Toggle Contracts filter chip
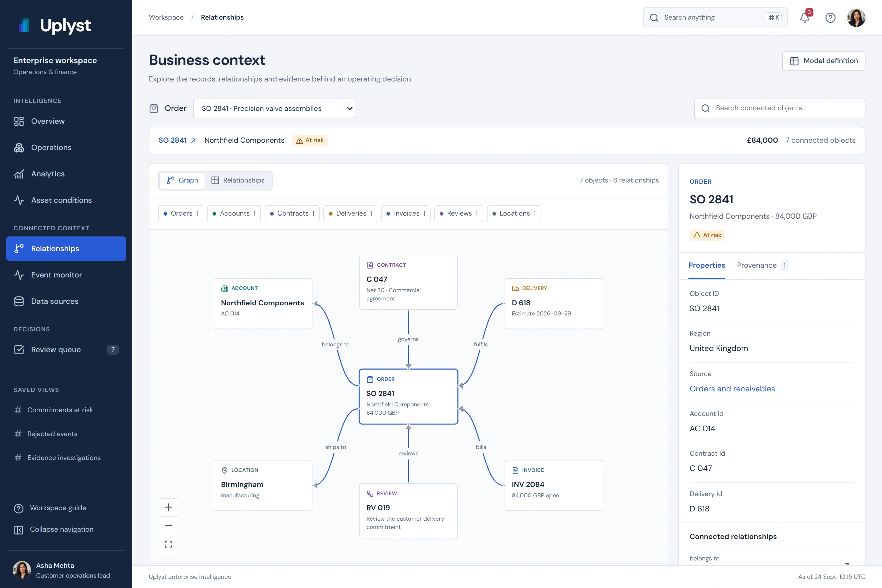The width and height of the screenshot is (882, 588). (x=292, y=214)
